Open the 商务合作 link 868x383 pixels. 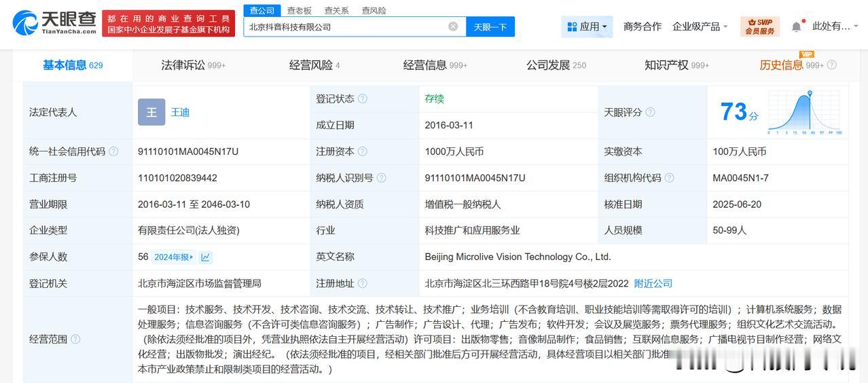pos(643,26)
